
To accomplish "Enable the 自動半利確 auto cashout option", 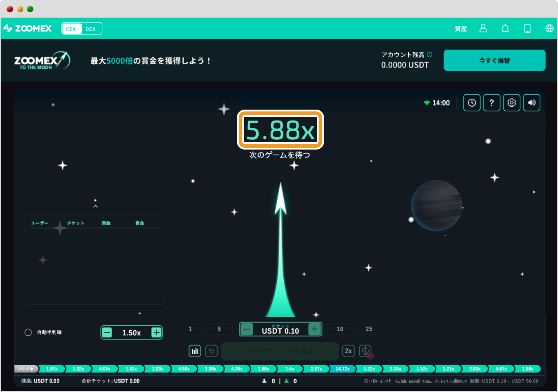I will click(x=28, y=332).
